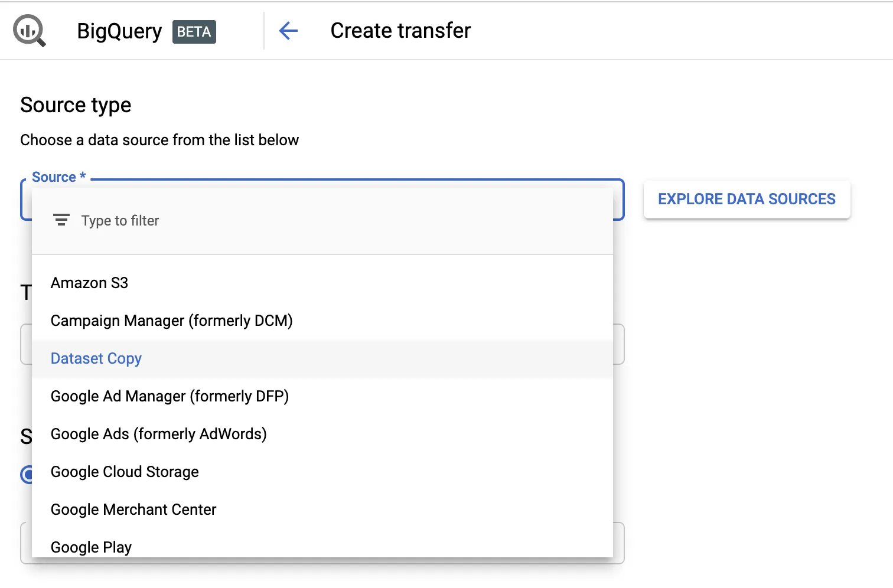Choose Campaign Manager (formerly DCM) option
The width and height of the screenshot is (893, 588).
click(x=172, y=321)
